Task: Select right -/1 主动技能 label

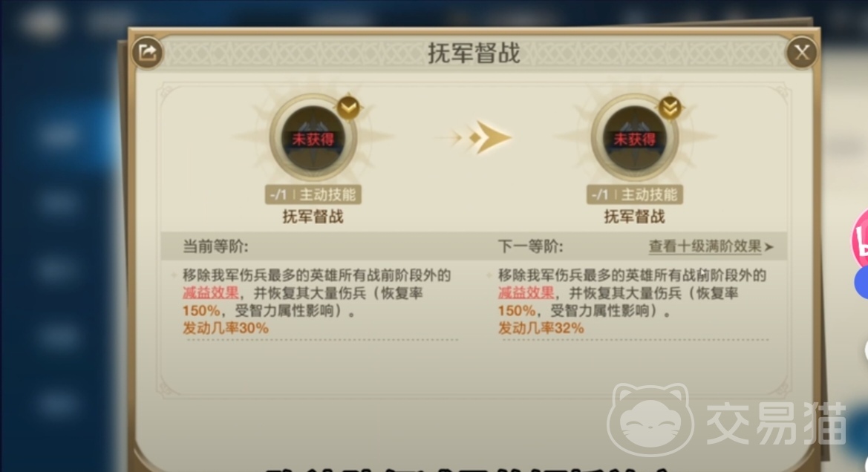Action: tap(634, 194)
